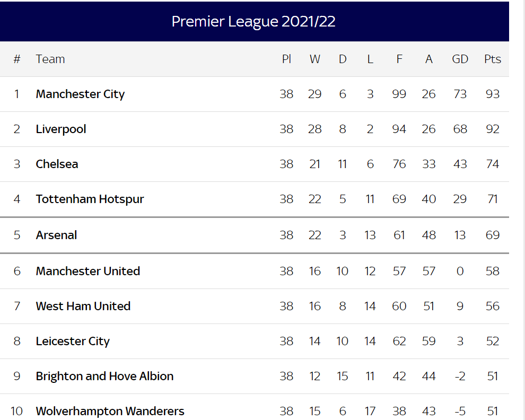Click the Pts column header
Screen dimensions: 525x420
point(493,59)
